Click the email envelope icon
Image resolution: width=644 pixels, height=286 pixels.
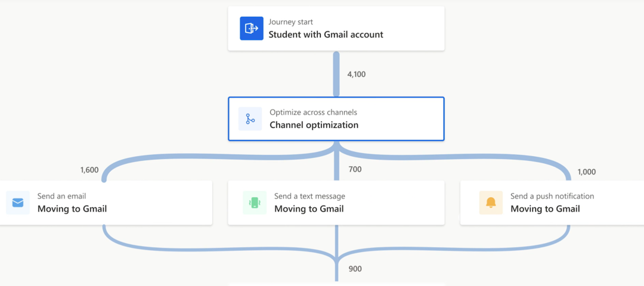(x=18, y=203)
